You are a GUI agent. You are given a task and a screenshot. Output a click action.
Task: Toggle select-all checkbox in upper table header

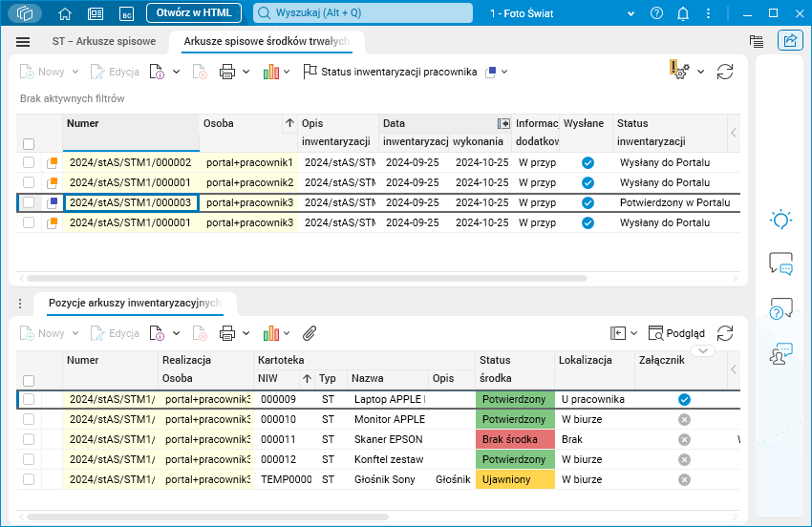[x=29, y=144]
